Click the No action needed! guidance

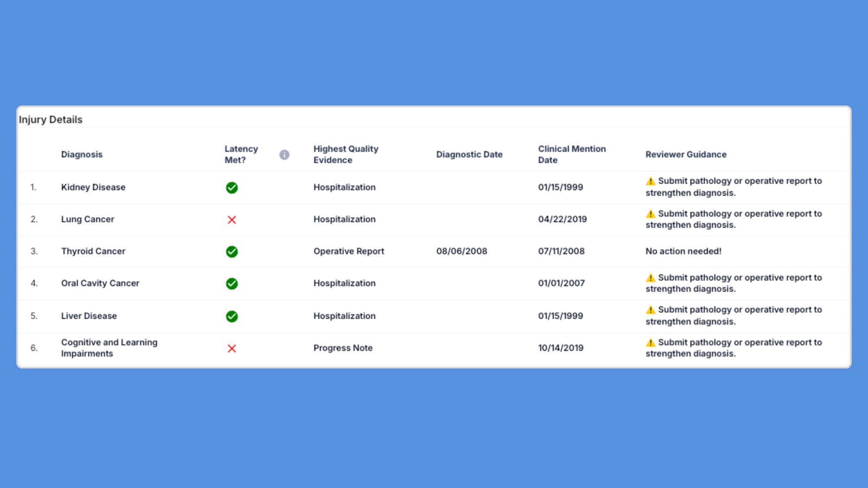684,251
